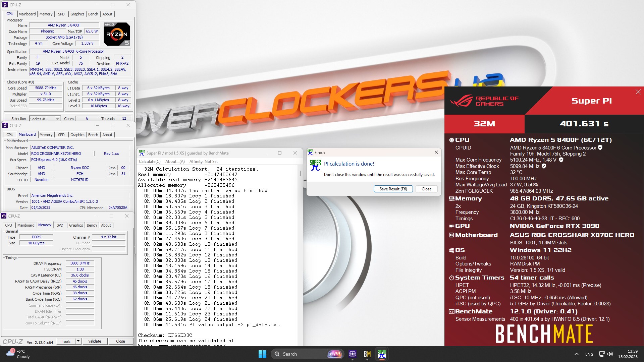
Task: Click the CPU-Z icon of Mainboard window
Action: (5, 125)
